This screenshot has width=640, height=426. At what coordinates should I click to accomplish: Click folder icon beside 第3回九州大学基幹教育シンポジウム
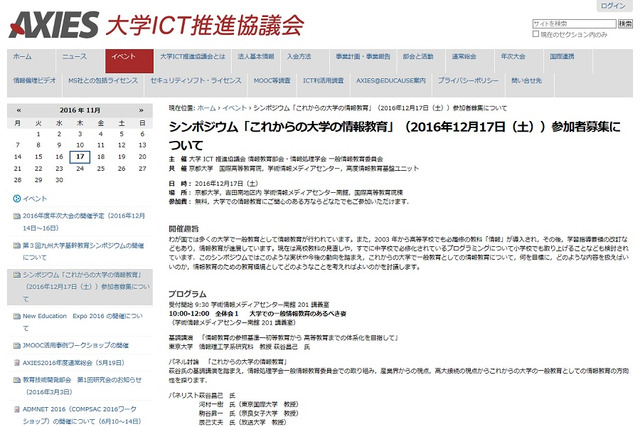point(17,246)
